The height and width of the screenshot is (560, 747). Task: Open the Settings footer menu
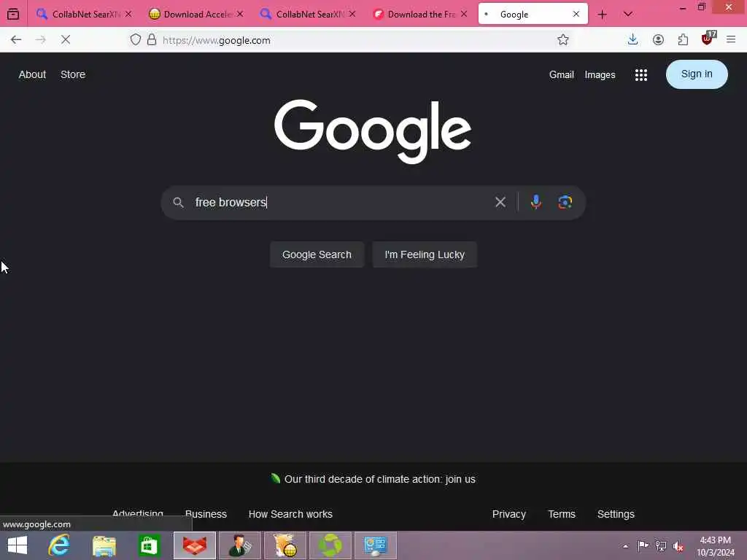pyautogui.click(x=616, y=514)
